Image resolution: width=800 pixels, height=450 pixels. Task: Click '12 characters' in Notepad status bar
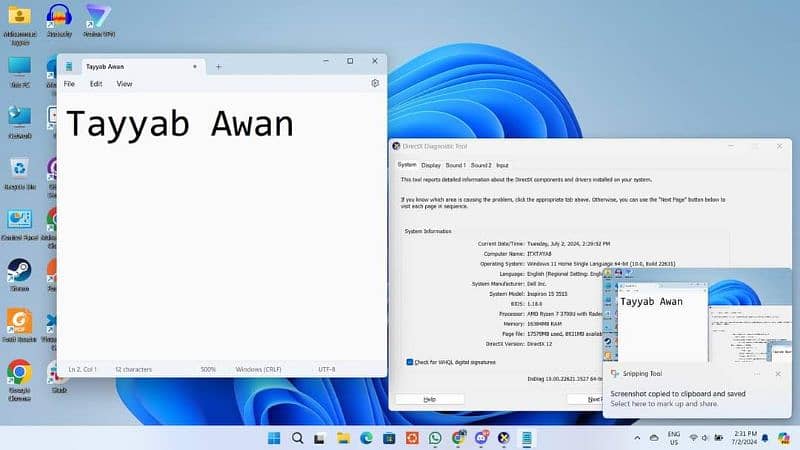[133, 369]
